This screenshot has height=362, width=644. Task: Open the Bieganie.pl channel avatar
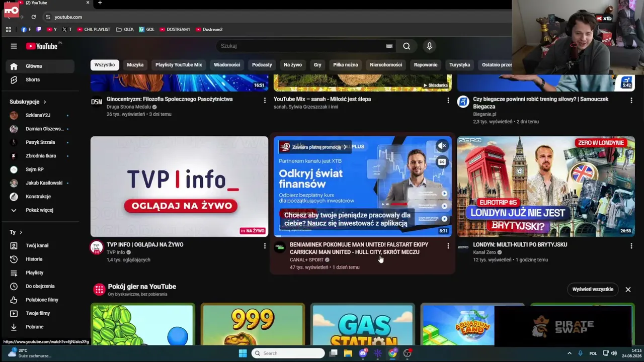tap(463, 102)
